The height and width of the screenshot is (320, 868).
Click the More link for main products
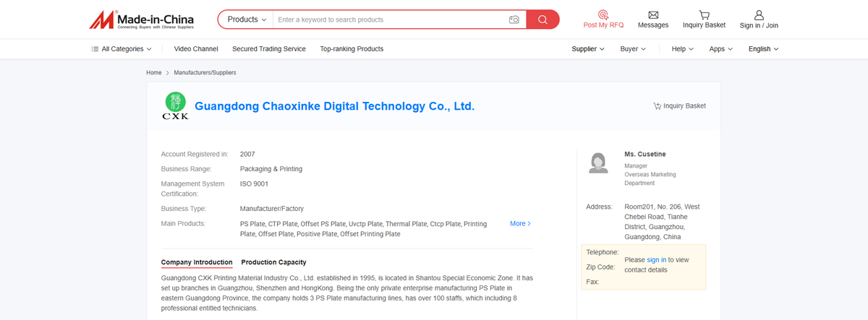click(x=520, y=224)
